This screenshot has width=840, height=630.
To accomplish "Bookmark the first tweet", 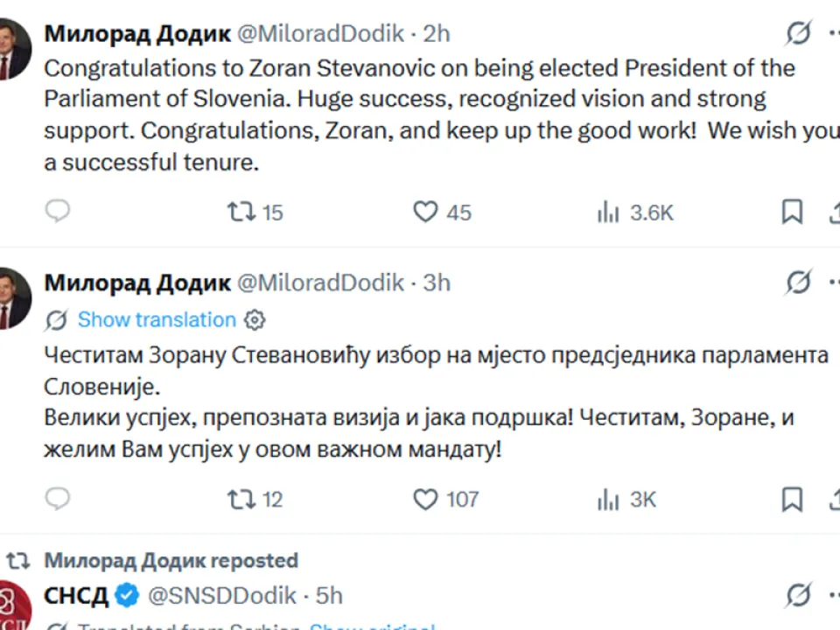I will point(792,212).
